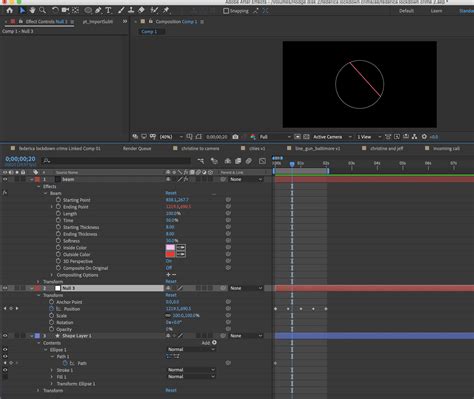Select the Default workspace

tap(406, 11)
